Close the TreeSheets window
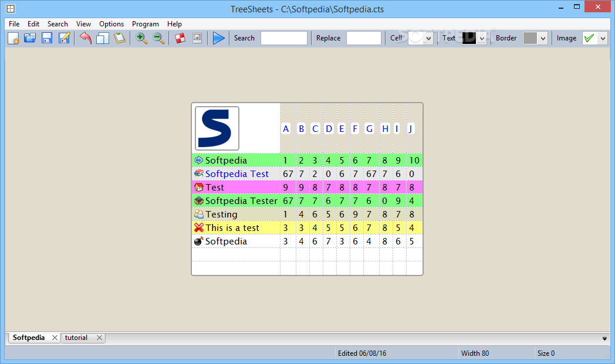 point(598,6)
